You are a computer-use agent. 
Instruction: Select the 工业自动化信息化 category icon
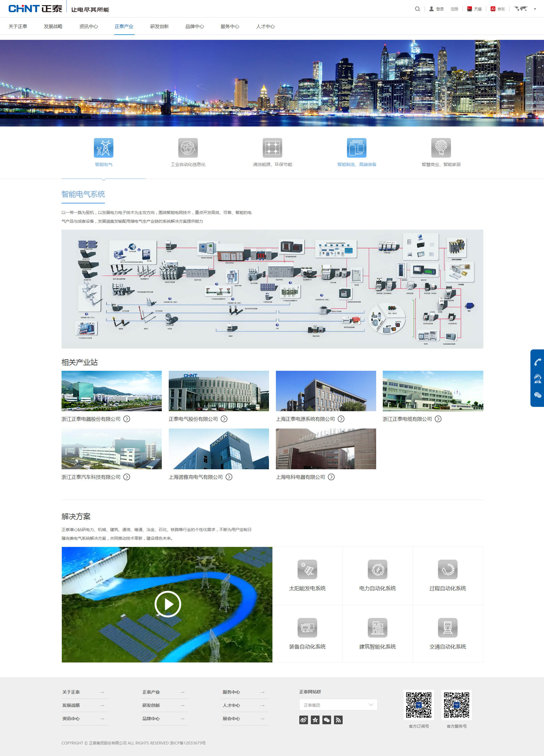tap(188, 148)
